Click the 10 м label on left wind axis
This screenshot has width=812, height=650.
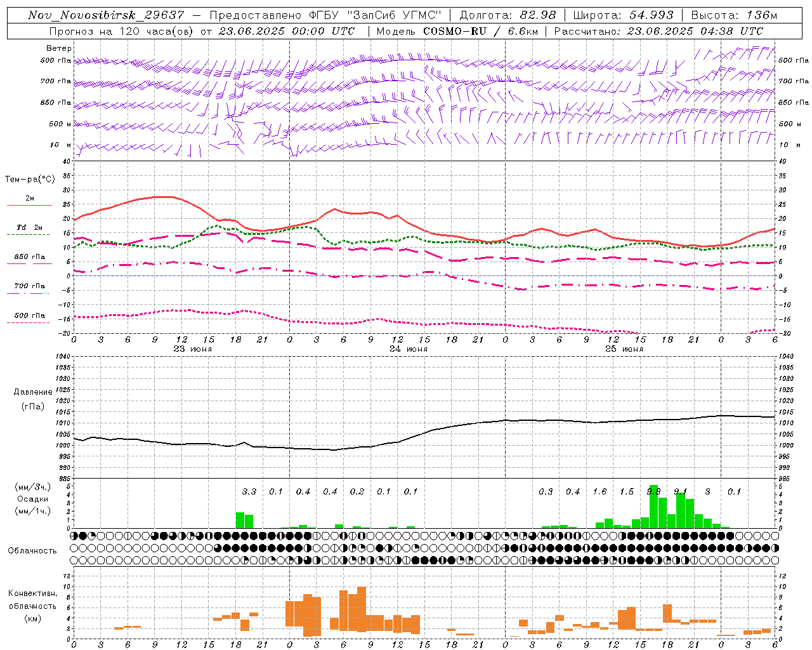(x=61, y=145)
